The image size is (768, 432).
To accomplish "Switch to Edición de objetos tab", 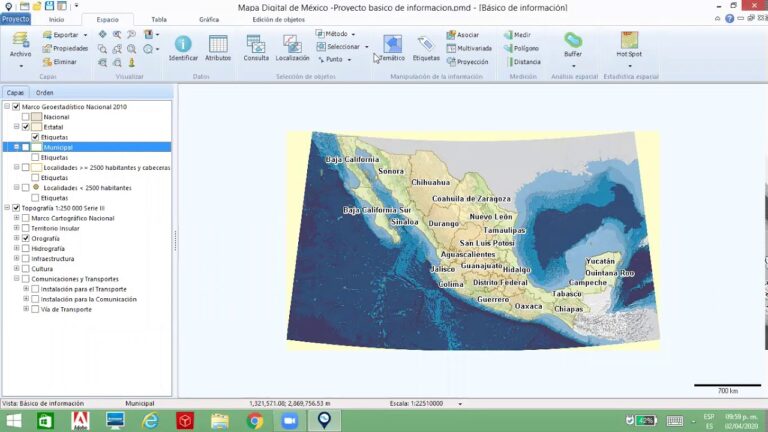I will pos(278,20).
